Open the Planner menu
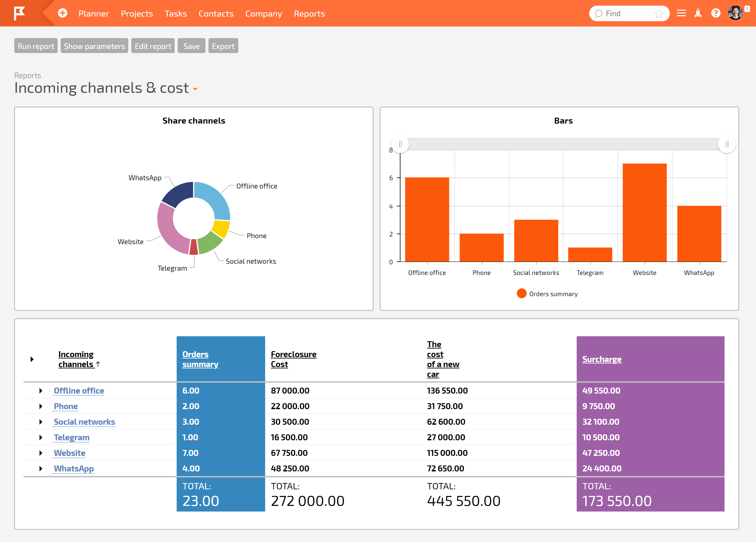The height and width of the screenshot is (542, 756). 94,14
